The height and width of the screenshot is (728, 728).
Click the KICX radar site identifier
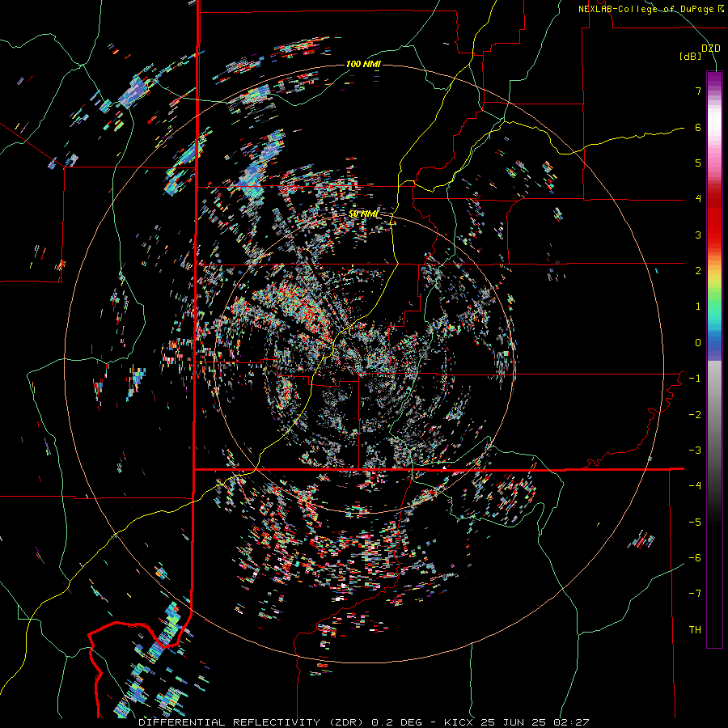[459, 722]
